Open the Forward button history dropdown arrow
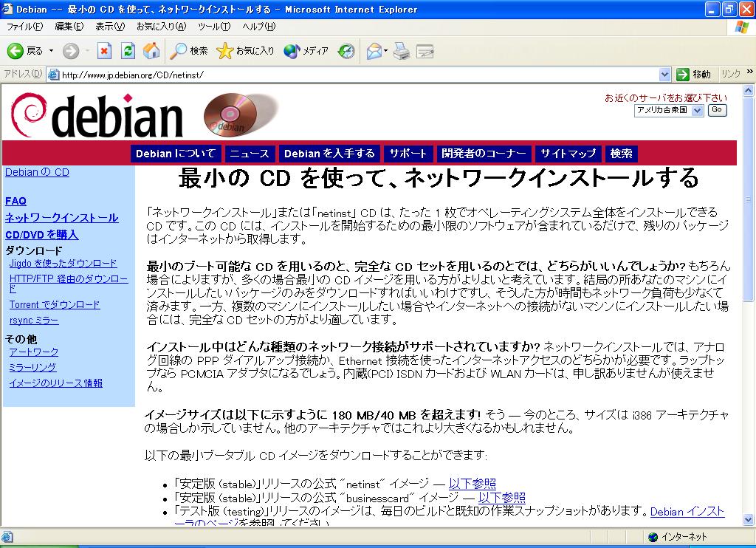 pyautogui.click(x=87, y=51)
